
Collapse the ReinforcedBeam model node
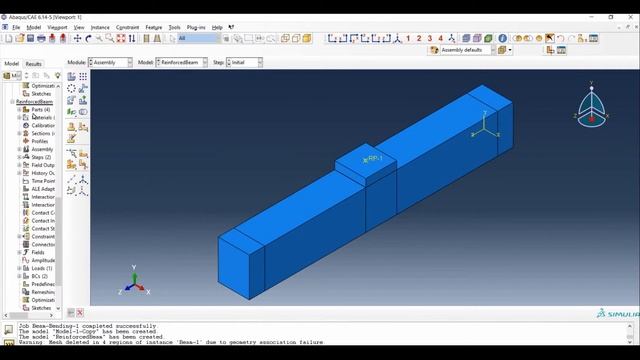12,102
